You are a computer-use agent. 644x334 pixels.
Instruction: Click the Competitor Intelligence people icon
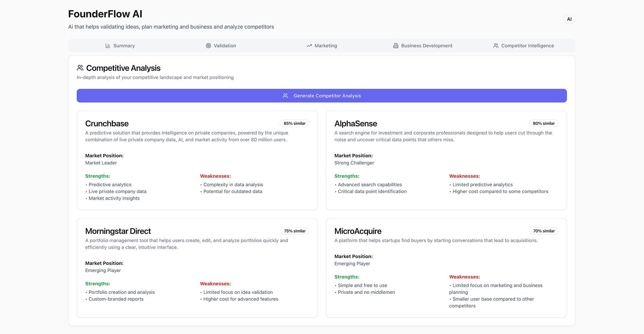point(496,46)
